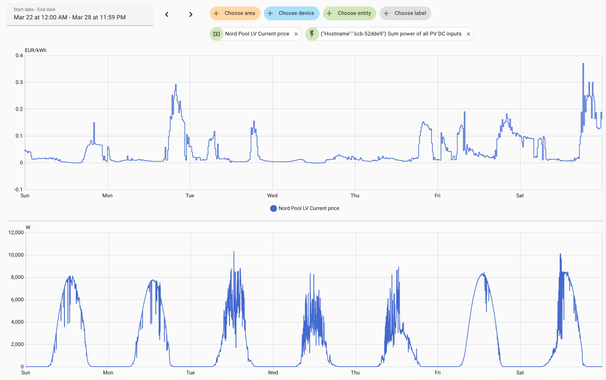Open the start date - end date picker
606x380 pixels.
(80, 15)
